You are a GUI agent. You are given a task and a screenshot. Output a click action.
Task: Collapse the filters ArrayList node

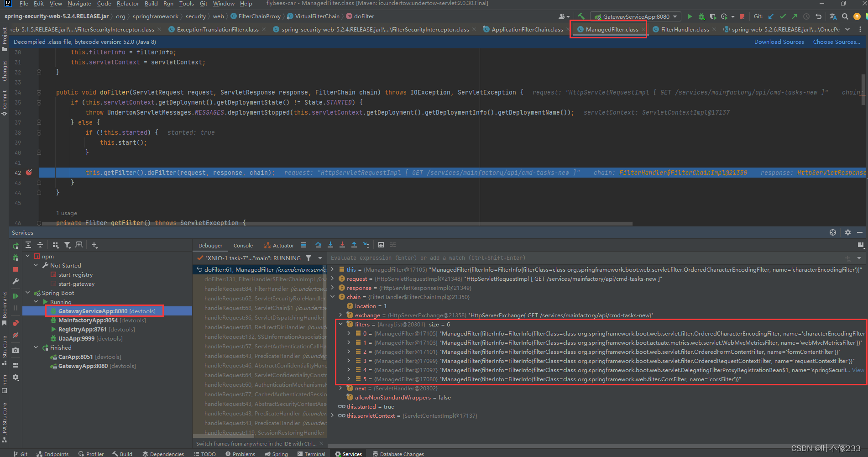tap(340, 324)
